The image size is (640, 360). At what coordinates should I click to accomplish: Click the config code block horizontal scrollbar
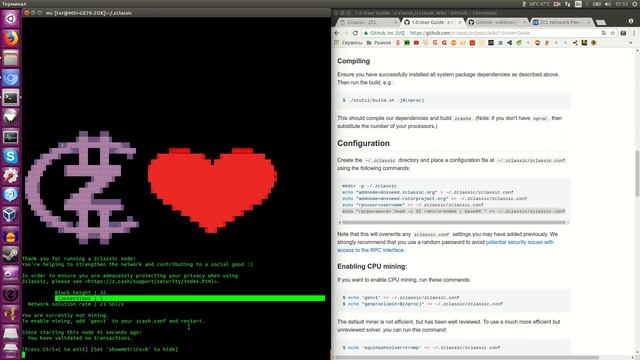click(x=453, y=222)
